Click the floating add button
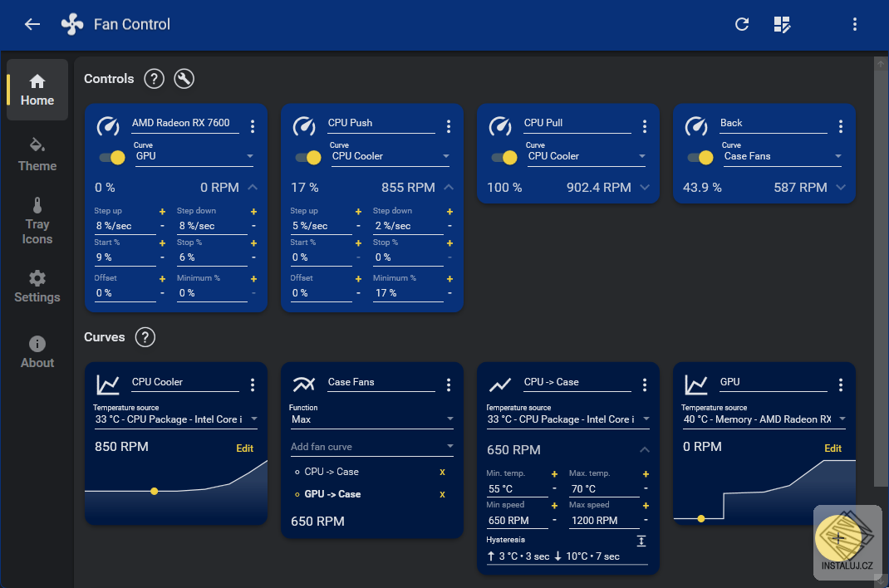 point(838,538)
